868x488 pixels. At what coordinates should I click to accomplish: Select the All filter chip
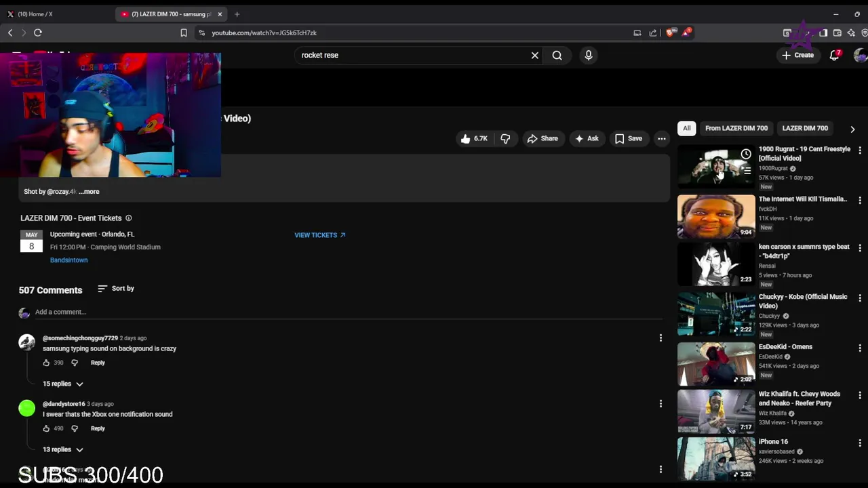coord(687,128)
